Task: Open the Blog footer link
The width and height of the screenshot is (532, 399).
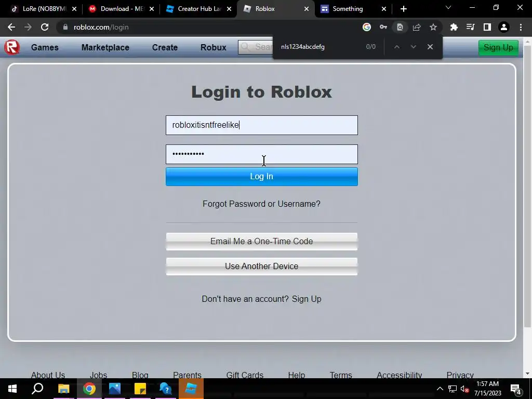Action: click(140, 375)
